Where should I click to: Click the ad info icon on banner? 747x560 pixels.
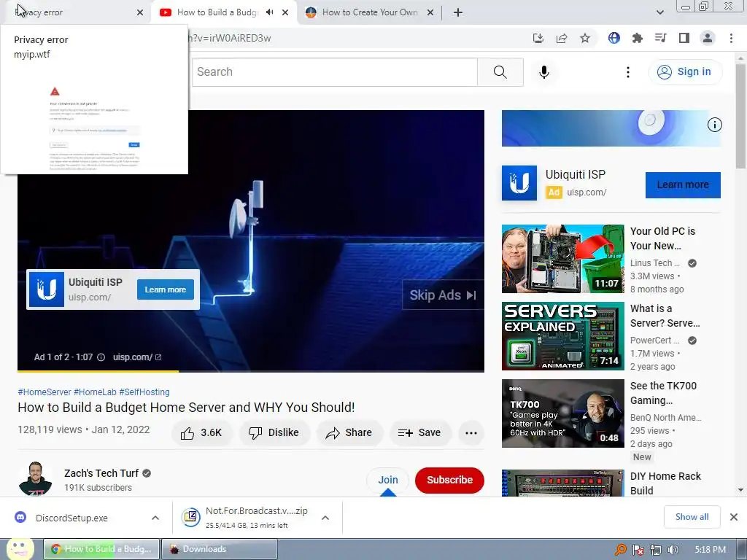click(x=714, y=125)
